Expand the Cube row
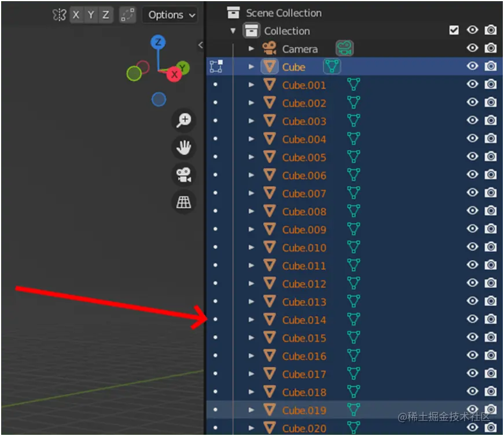 click(x=251, y=66)
